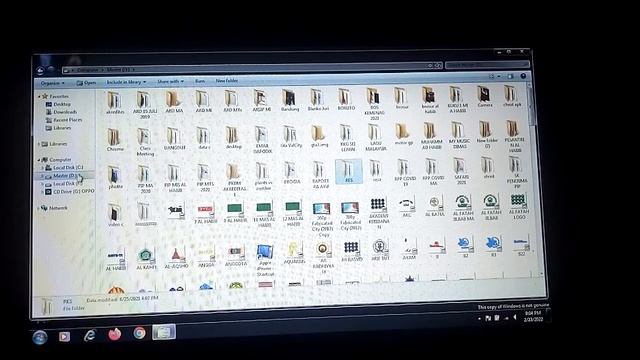Open the Camera folder

484,97
